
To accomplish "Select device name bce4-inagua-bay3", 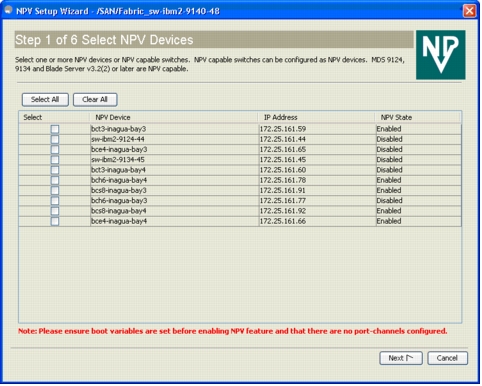I will coord(119,149).
